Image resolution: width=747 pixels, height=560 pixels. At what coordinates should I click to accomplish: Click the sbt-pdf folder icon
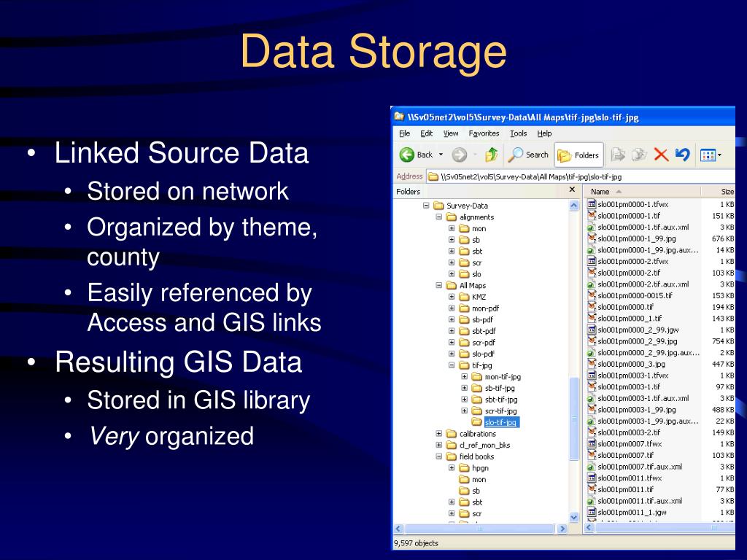tap(464, 331)
